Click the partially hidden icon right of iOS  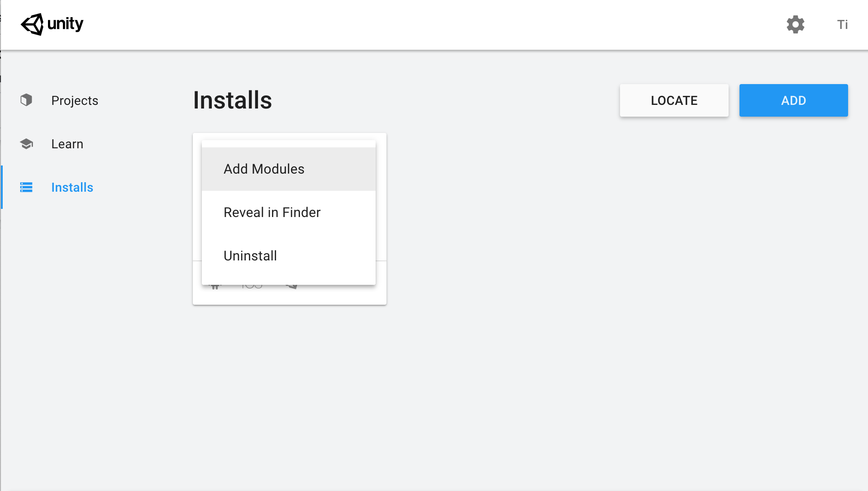292,286
